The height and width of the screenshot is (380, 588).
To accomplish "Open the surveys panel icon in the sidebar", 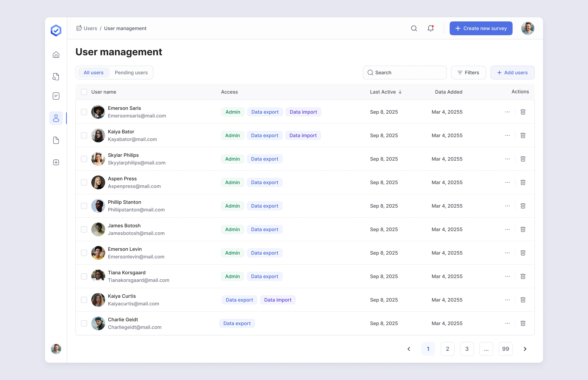I will 56,96.
